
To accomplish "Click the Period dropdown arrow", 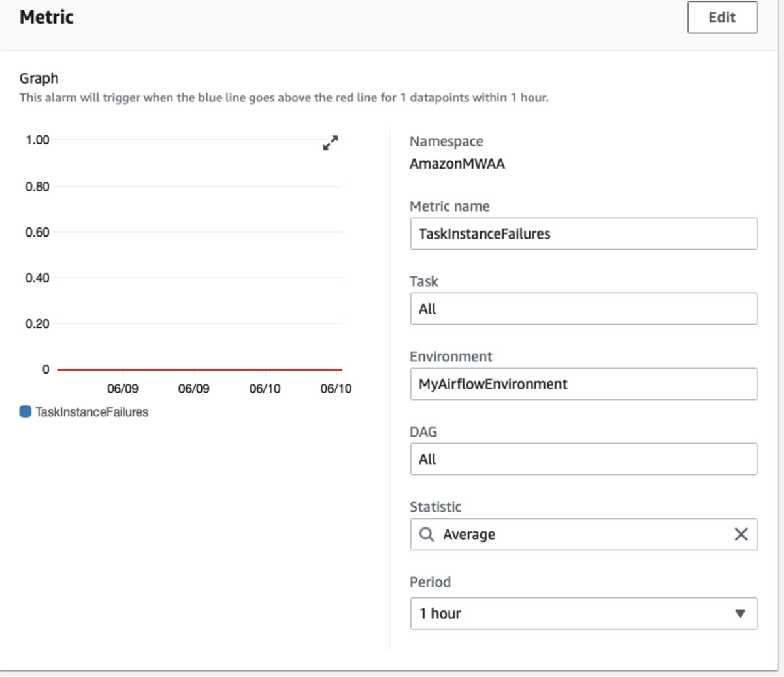I will coord(740,614).
